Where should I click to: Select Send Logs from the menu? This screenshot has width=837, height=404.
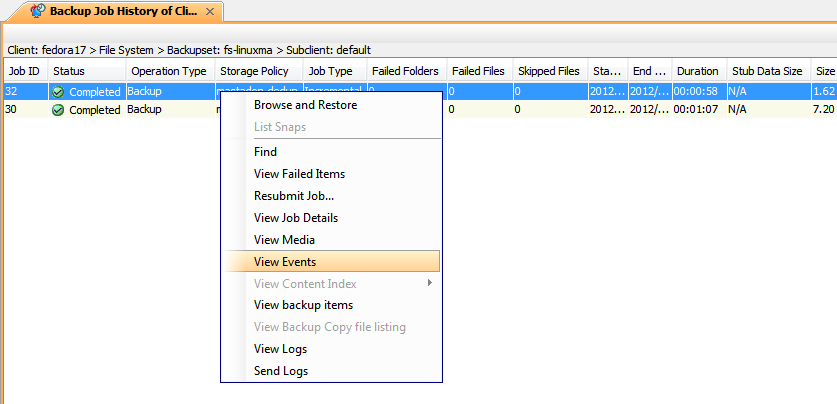(x=281, y=371)
